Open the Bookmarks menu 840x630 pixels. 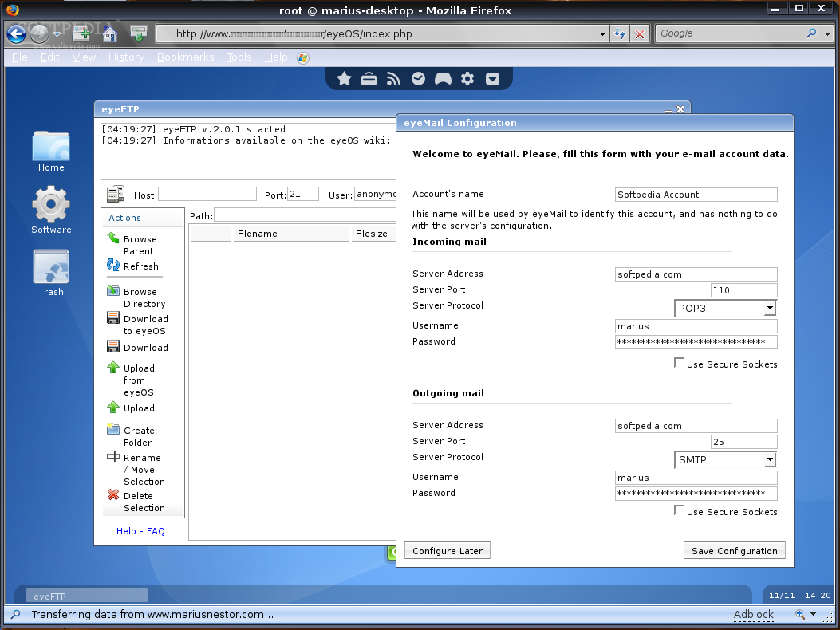185,57
